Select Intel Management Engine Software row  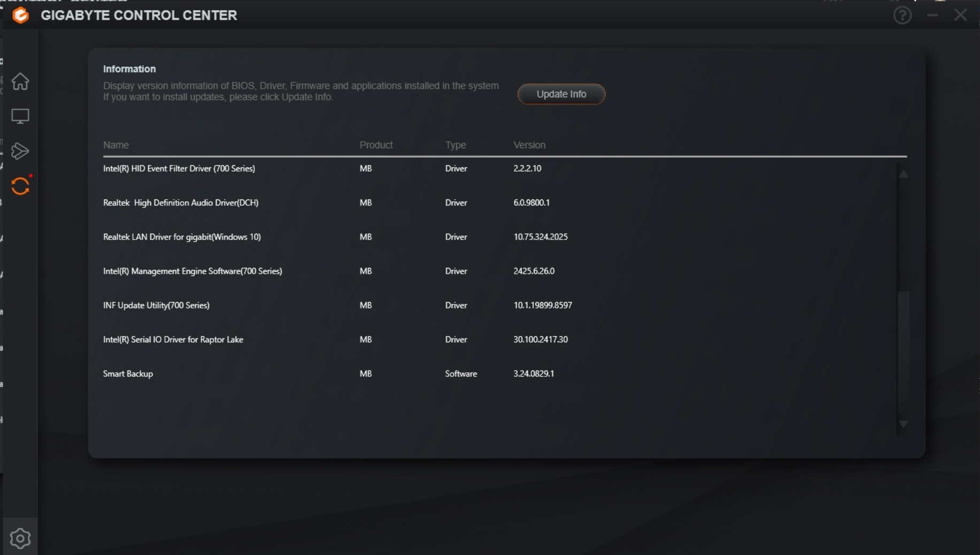(x=192, y=271)
